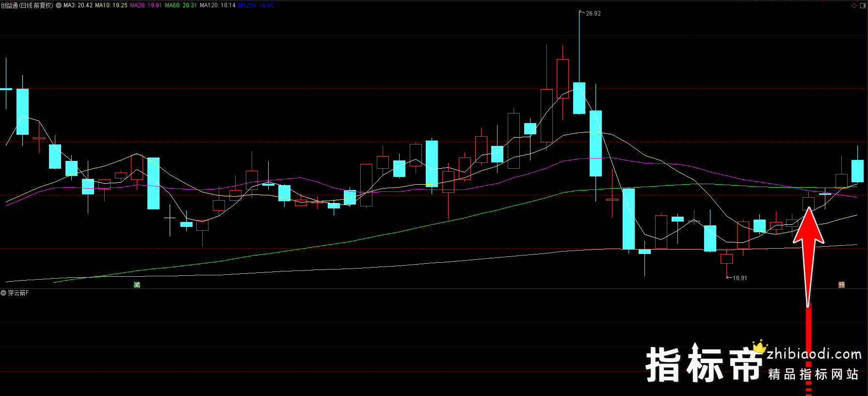Select the 创益通(日线.前复权) title text

click(27, 5)
